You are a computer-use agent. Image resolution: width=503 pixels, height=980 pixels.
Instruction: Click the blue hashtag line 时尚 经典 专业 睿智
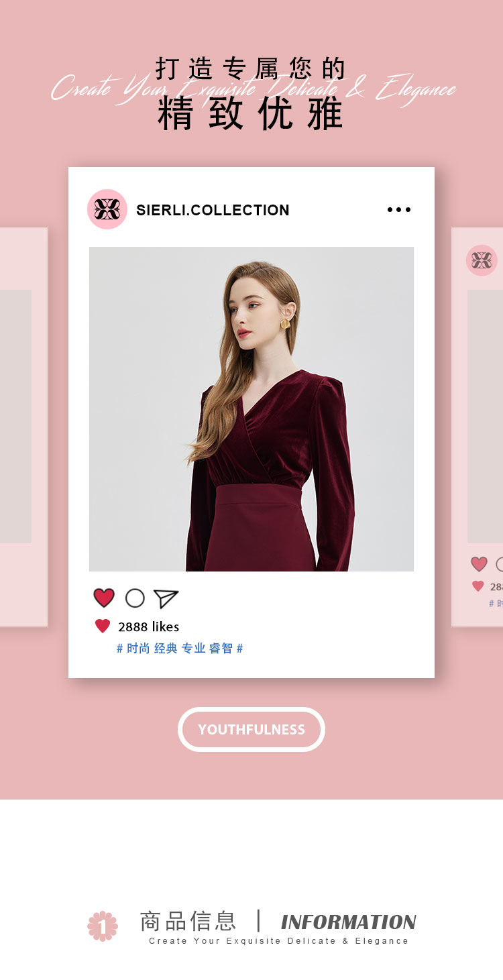tap(180, 648)
